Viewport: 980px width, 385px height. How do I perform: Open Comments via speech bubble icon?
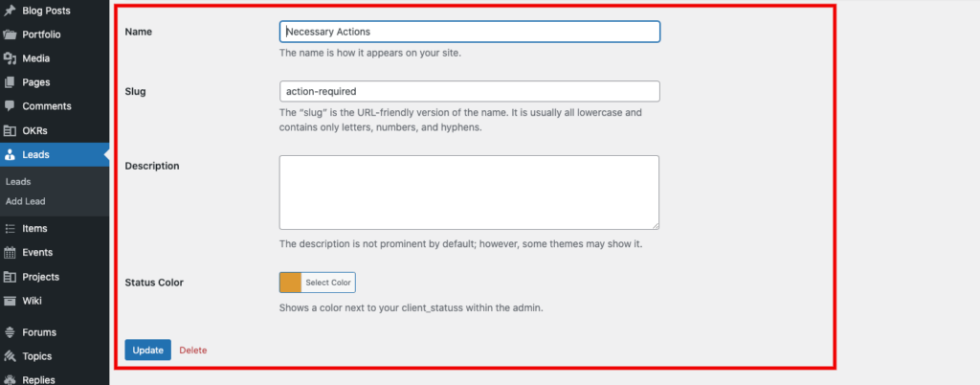click(10, 106)
